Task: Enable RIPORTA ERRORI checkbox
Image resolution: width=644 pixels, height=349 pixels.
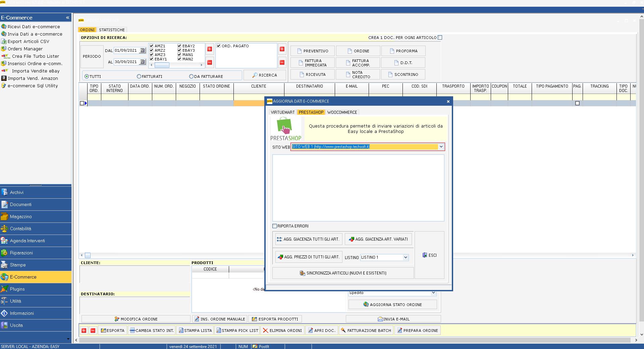Action: pos(275,226)
